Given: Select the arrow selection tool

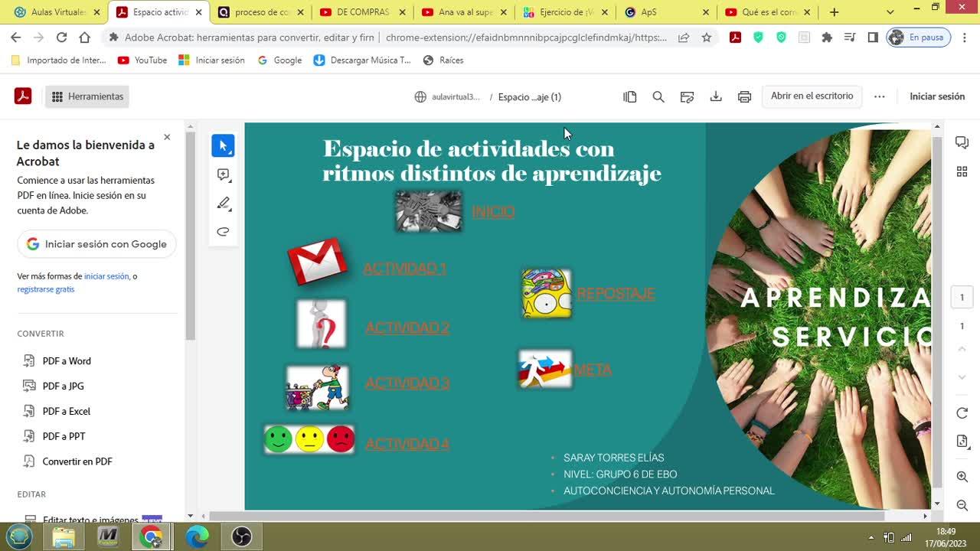Looking at the screenshot, I should 223,145.
